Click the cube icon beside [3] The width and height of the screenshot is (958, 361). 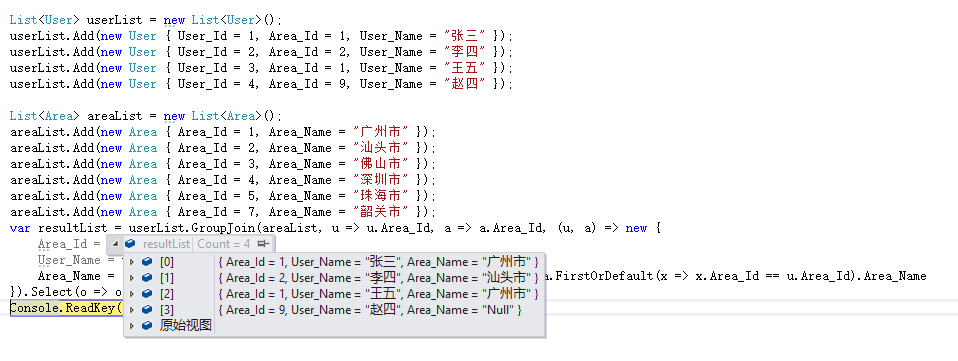pyautogui.click(x=147, y=310)
